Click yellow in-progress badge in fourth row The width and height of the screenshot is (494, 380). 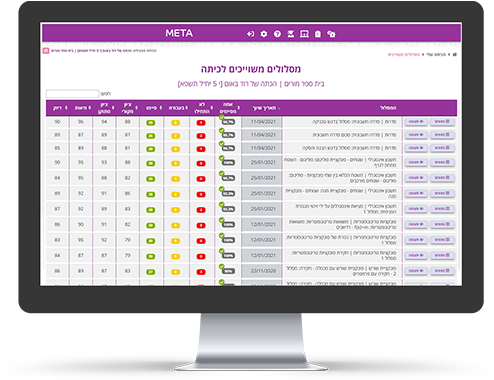point(176,163)
